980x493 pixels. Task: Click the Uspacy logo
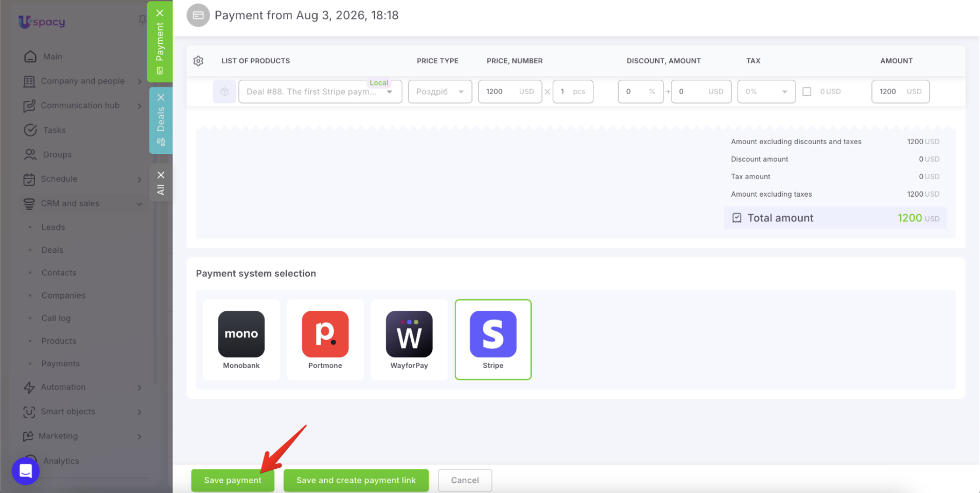42,22
